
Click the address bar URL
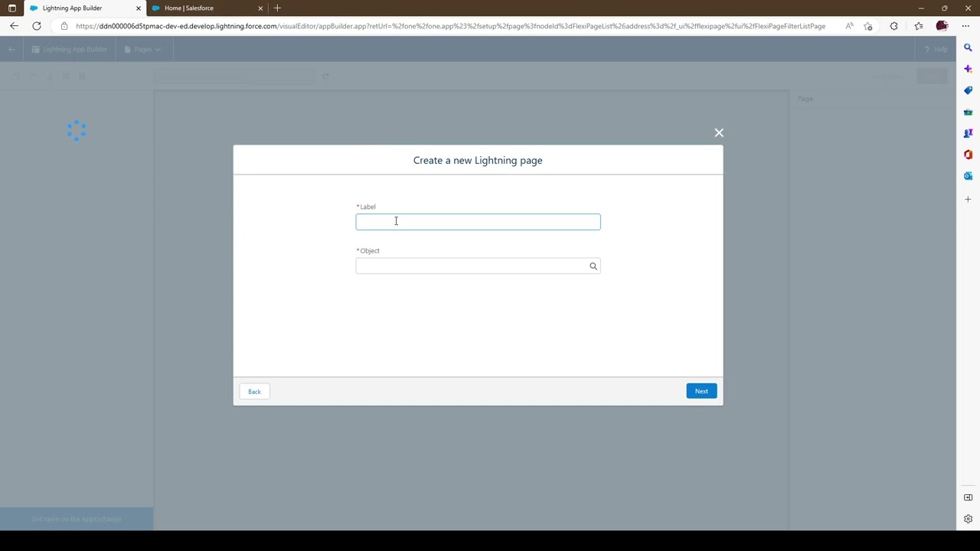(450, 26)
